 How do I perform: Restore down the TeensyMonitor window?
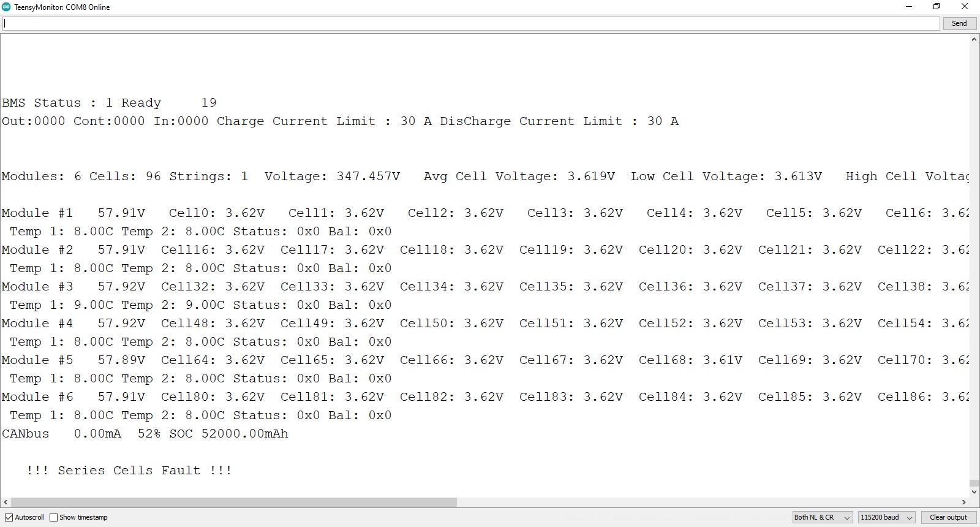tap(937, 7)
